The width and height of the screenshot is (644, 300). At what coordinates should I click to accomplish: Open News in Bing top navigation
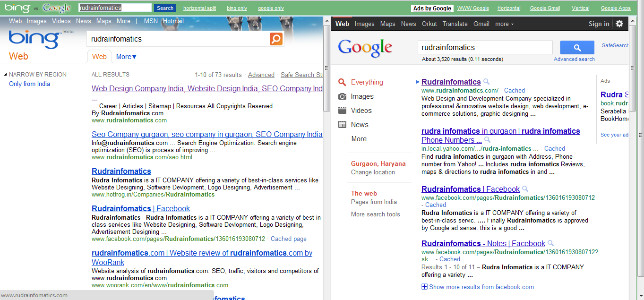[83, 21]
